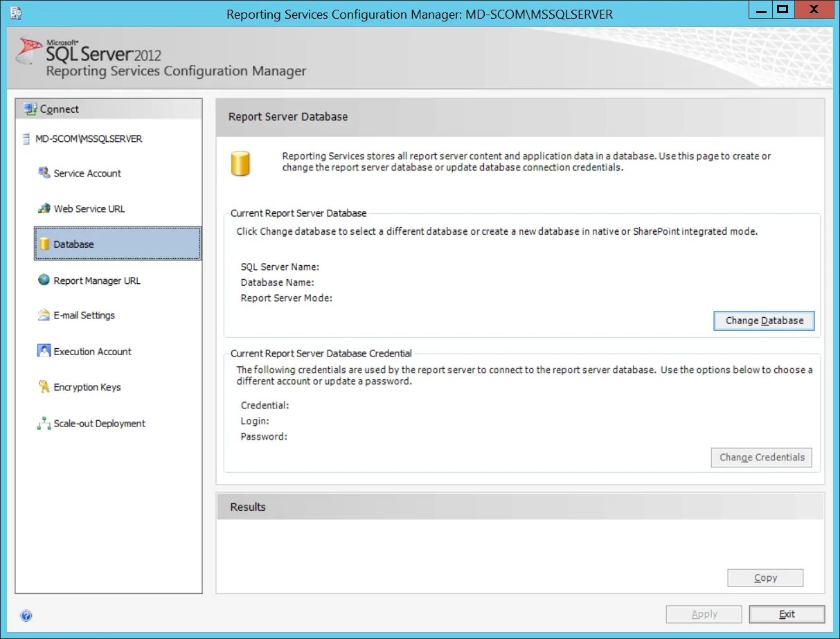Click the large yellow database icon
This screenshot has height=639, width=840.
coord(240,163)
